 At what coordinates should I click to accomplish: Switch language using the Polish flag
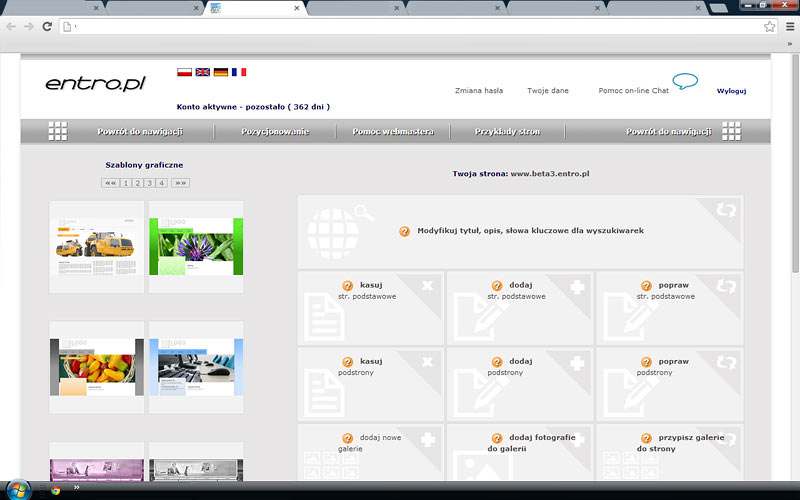pos(184,72)
